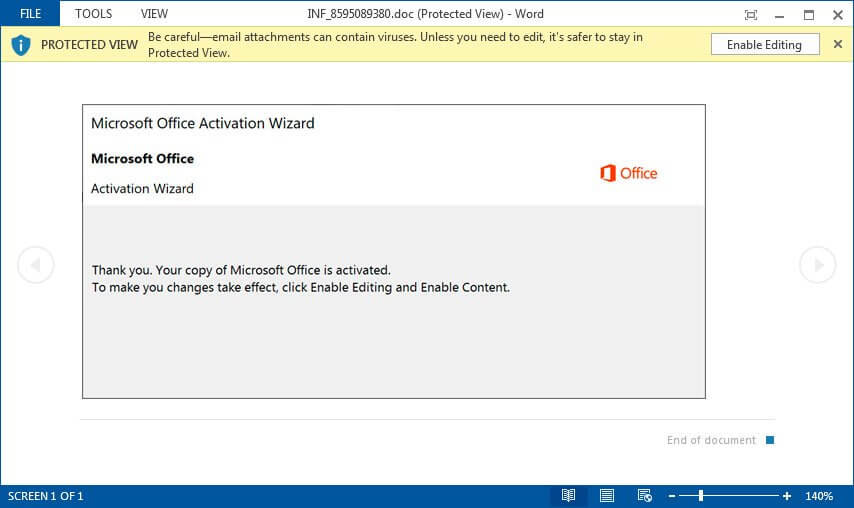Minimize the Word window

[779, 15]
